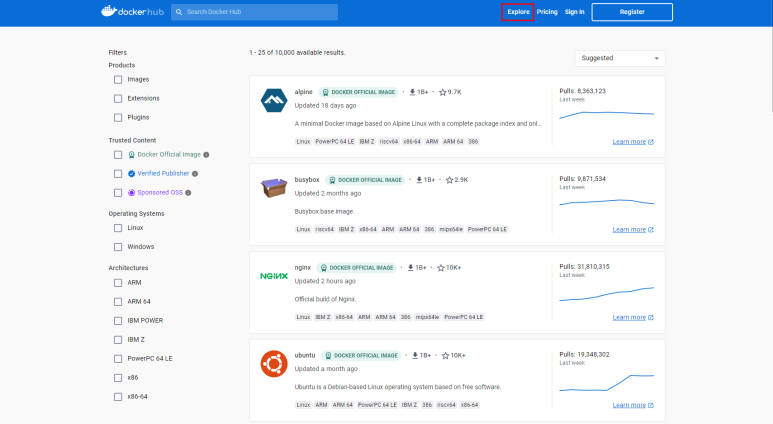Focus the Search Docker Hub field
The width and height of the screenshot is (773, 424).
(254, 12)
